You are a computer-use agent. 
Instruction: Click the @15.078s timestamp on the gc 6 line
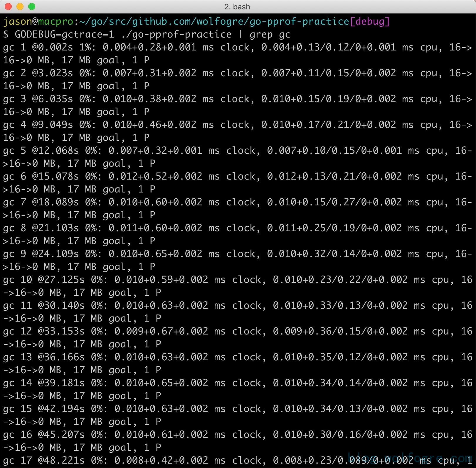tap(55, 176)
